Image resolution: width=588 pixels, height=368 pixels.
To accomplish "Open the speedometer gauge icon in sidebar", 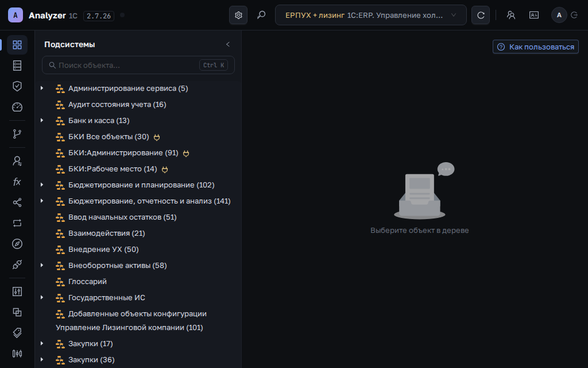I will (x=17, y=107).
